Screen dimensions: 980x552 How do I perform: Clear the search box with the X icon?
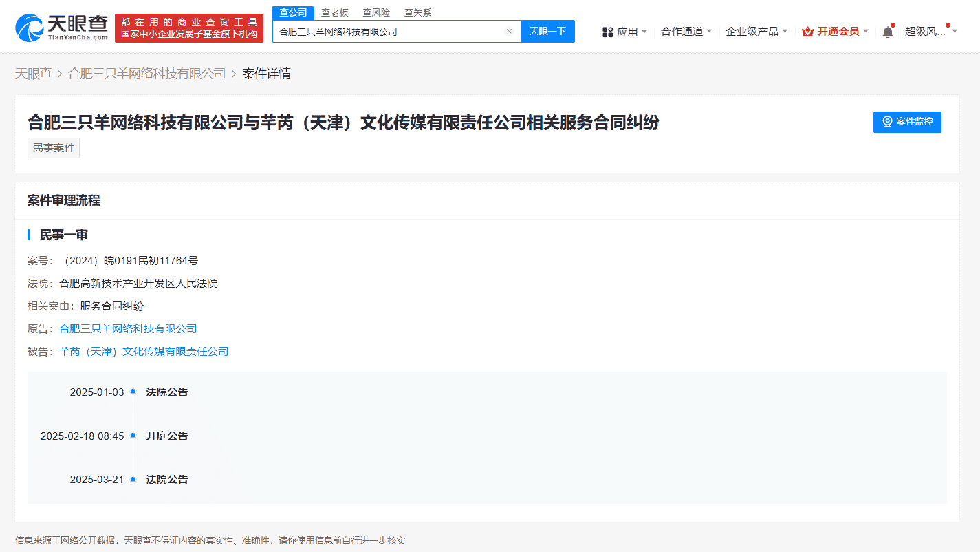pyautogui.click(x=509, y=32)
